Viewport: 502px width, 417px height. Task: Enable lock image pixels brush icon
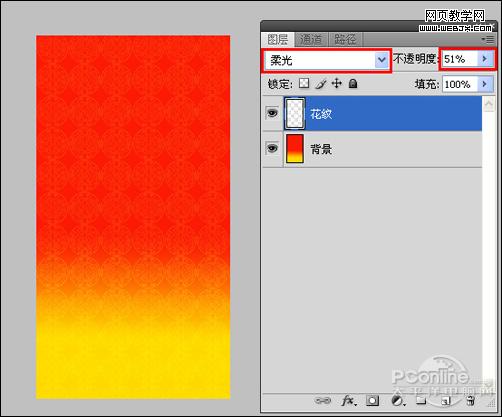[321, 84]
